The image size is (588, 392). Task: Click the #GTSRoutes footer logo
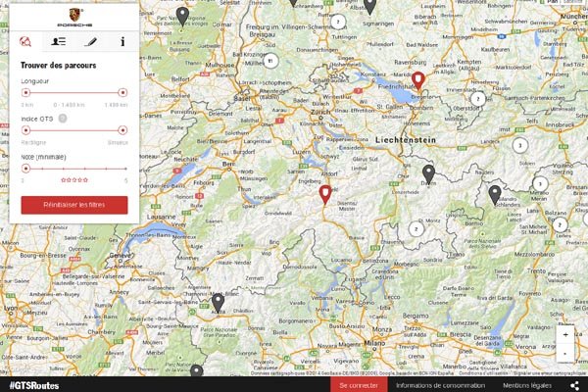point(34,385)
